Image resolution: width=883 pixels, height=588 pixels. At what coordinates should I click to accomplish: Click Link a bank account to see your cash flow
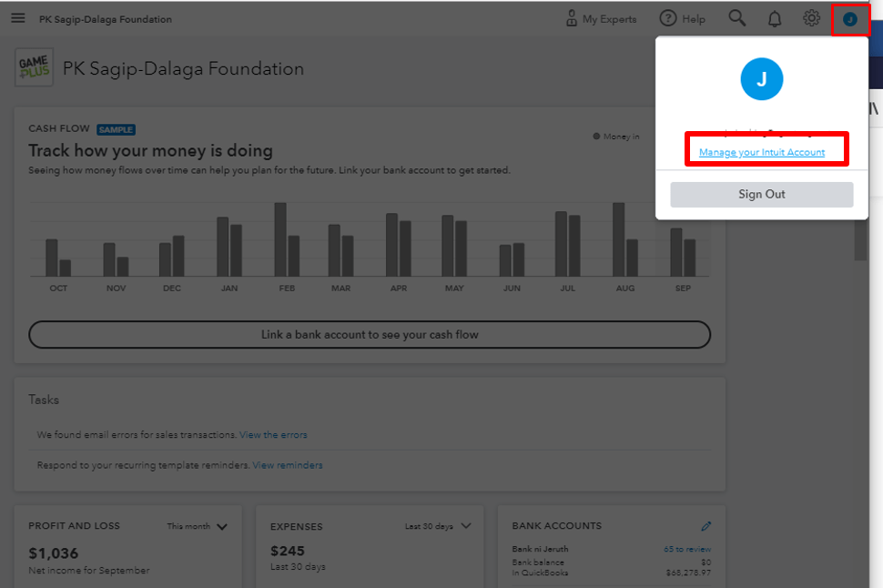pyautogui.click(x=370, y=335)
